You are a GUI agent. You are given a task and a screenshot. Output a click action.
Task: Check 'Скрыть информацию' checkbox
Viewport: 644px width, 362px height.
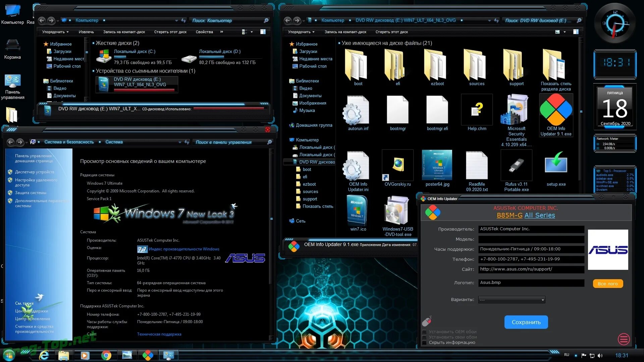[424, 343]
